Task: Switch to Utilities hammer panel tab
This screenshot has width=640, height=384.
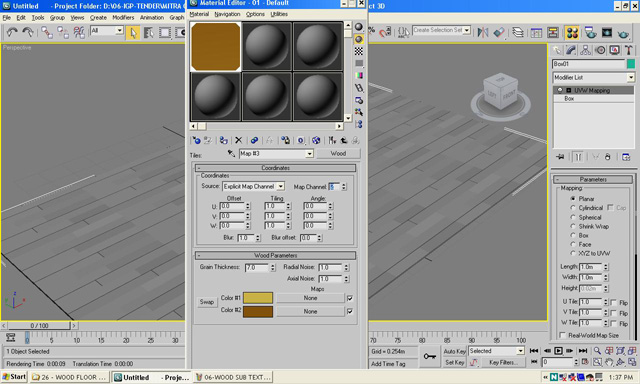Action: pyautogui.click(x=629, y=50)
